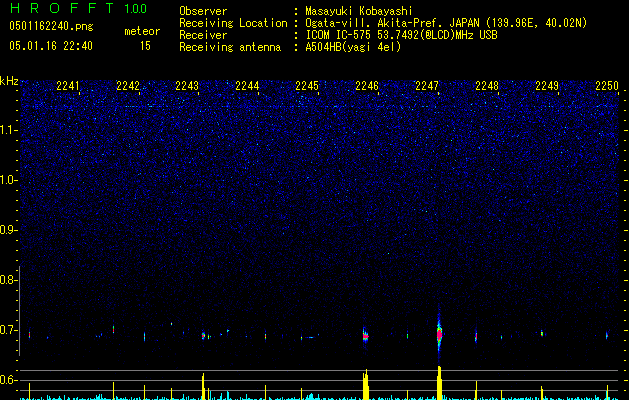Click the 0.8 kHz axis label
Viewport: 629px width, 400px height.
click(9, 280)
